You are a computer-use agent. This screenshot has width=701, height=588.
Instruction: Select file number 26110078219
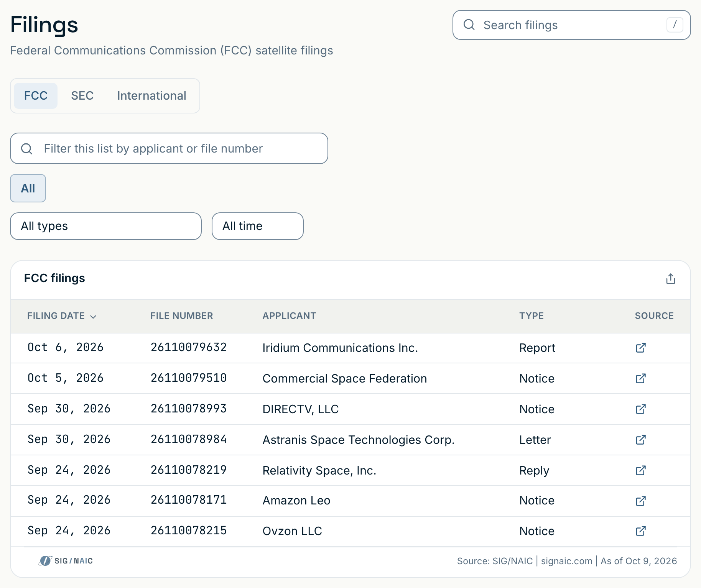(x=189, y=470)
